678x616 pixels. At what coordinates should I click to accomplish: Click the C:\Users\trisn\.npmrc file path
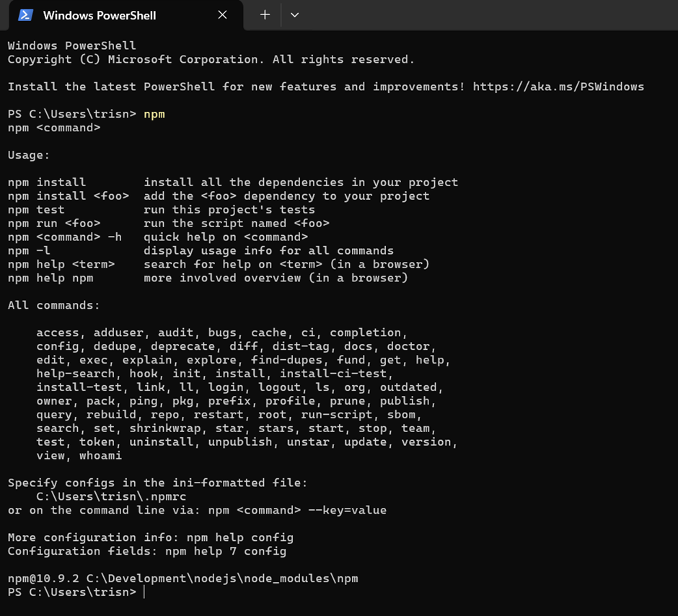click(111, 496)
